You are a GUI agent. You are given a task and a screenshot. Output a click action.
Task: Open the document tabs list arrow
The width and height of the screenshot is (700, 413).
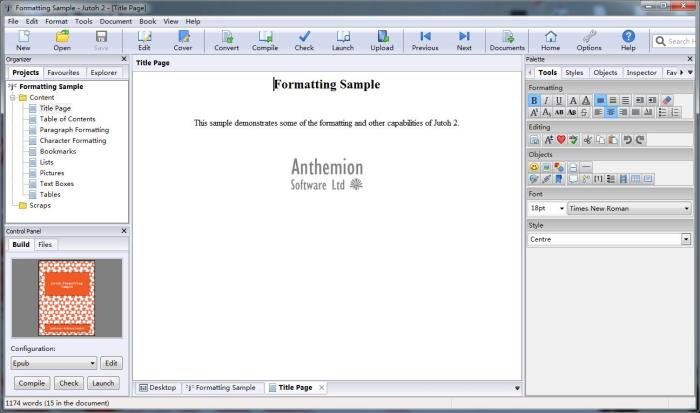[517, 388]
